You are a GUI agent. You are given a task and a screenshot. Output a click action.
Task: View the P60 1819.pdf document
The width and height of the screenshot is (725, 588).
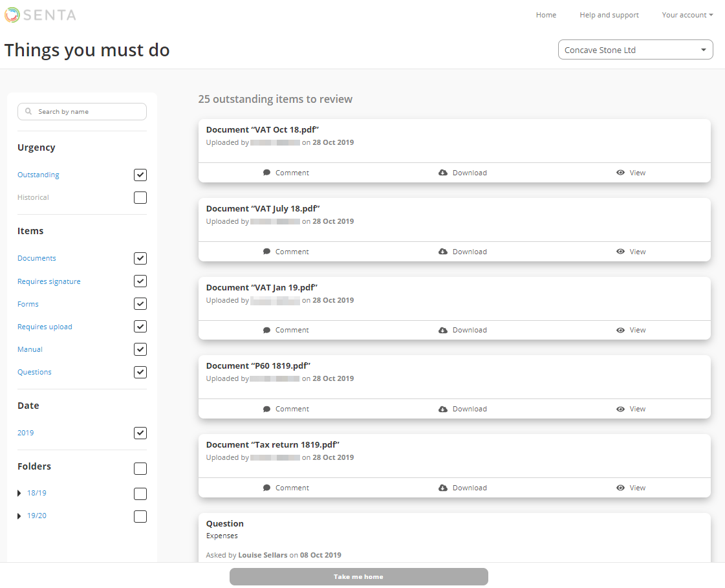click(x=620, y=408)
